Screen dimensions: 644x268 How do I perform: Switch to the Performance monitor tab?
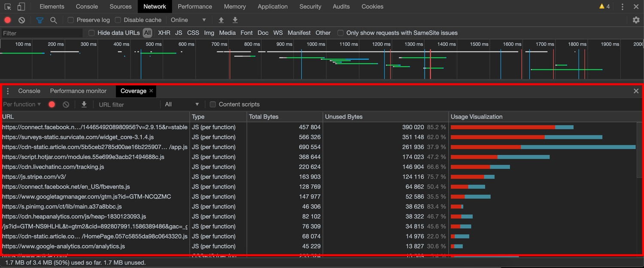point(79,91)
